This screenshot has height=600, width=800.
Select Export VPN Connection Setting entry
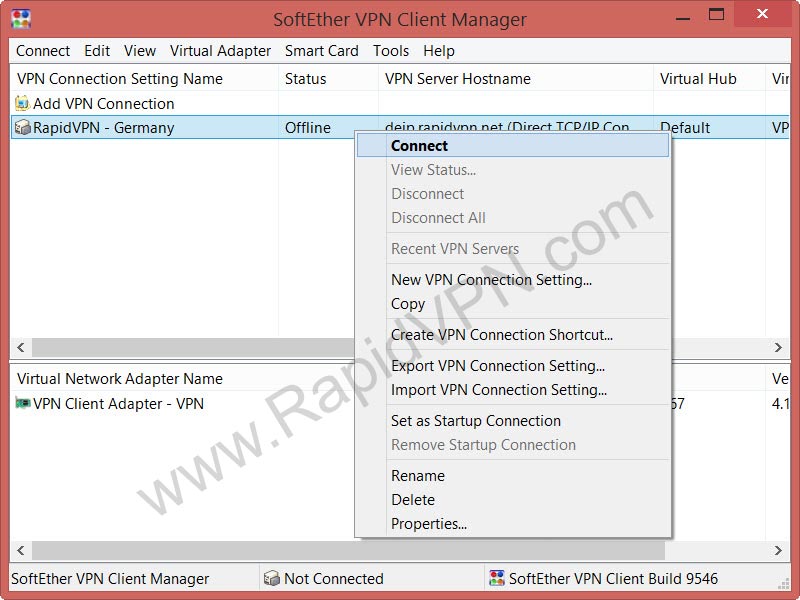click(x=497, y=366)
